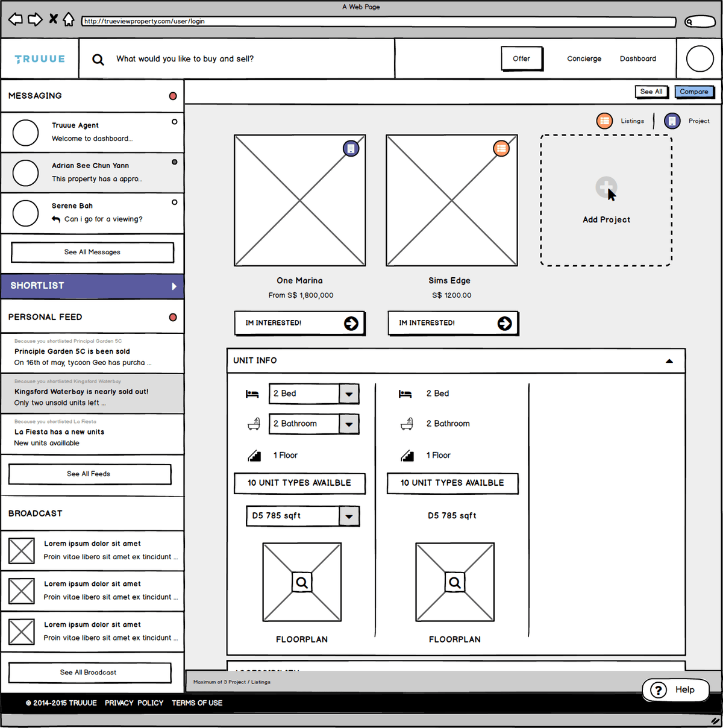Click the browser home icon

(x=69, y=19)
